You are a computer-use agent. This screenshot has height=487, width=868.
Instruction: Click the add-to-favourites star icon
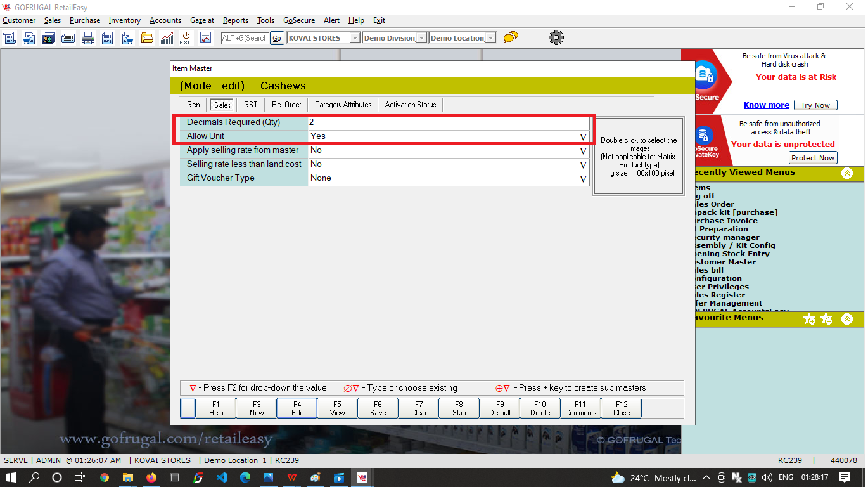coord(809,318)
